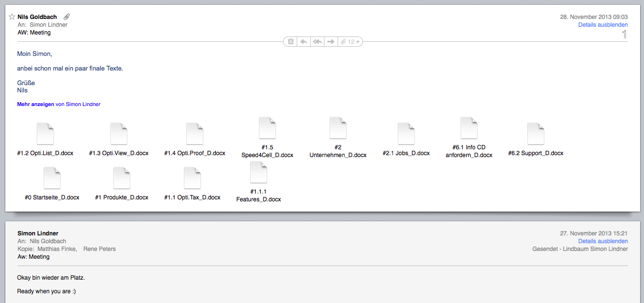Open the #1.1.1 Features_D.docx file icon
The image size is (644, 303).
point(259,172)
